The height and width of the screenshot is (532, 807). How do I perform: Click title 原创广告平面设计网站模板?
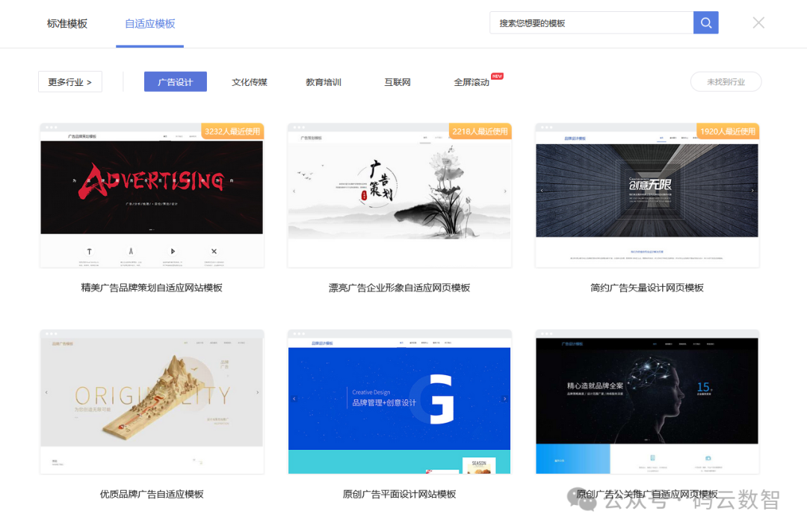pos(399,494)
